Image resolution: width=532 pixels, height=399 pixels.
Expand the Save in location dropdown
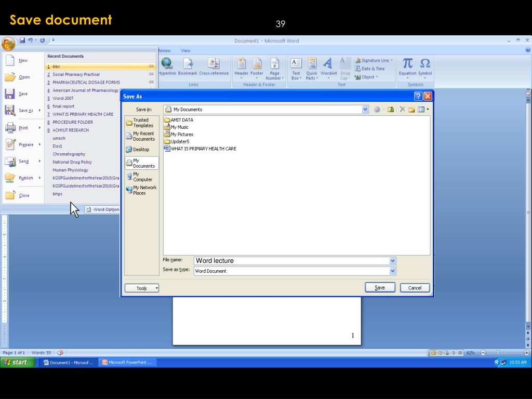tap(365, 109)
